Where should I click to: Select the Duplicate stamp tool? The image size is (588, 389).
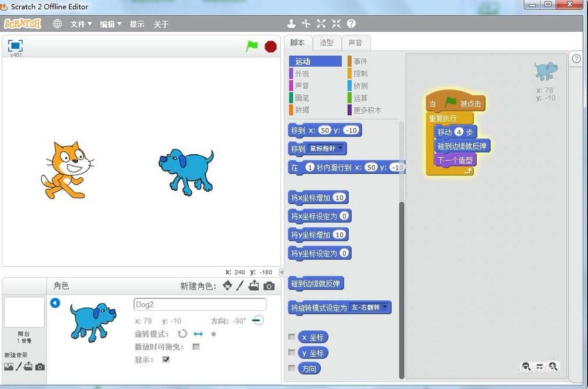(291, 24)
